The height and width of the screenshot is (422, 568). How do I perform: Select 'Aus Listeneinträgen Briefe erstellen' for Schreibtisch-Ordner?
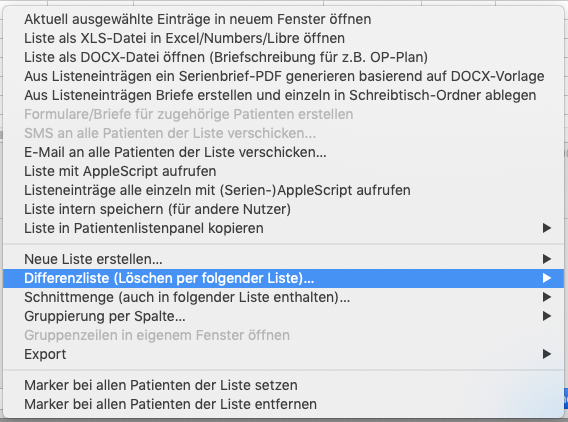[x=283, y=95]
